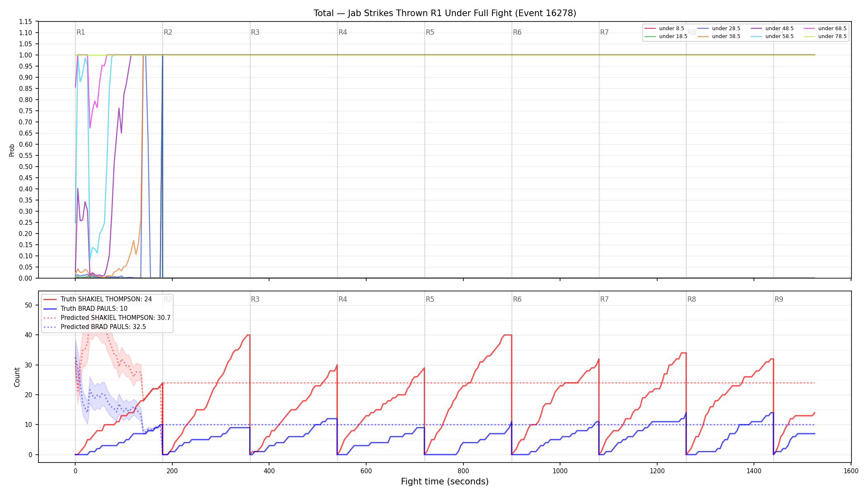868x496 pixels.
Task: Click the fight time axis tick label 600
Action: coord(366,471)
